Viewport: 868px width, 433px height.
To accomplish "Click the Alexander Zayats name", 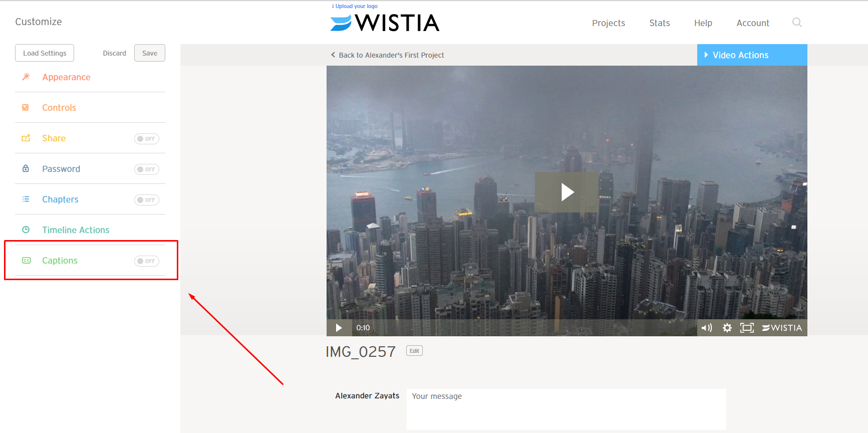I will coord(367,396).
